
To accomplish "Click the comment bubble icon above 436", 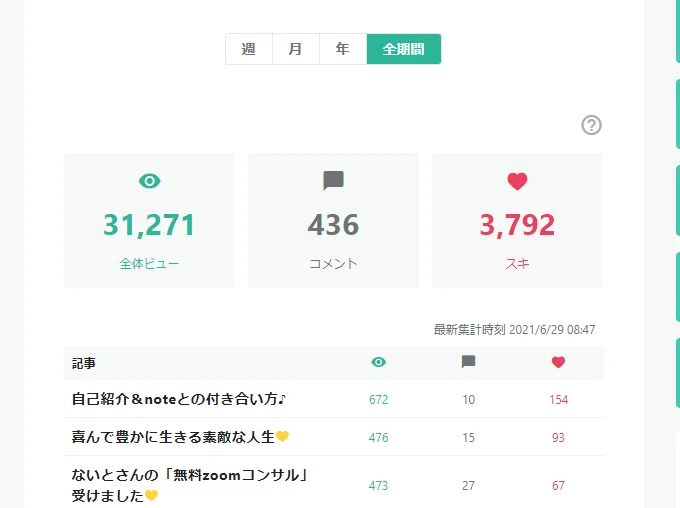I will point(333,181).
